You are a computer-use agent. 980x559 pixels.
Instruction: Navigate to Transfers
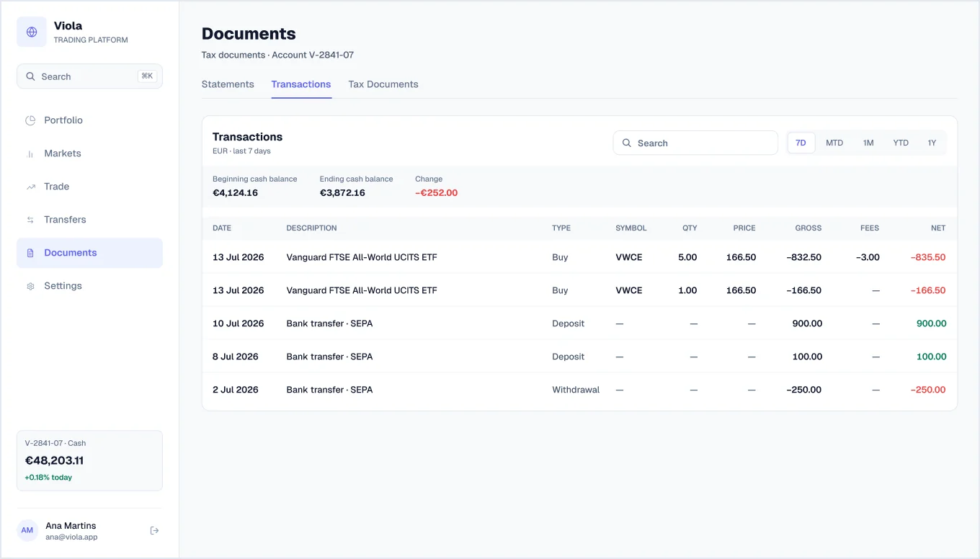(x=89, y=220)
